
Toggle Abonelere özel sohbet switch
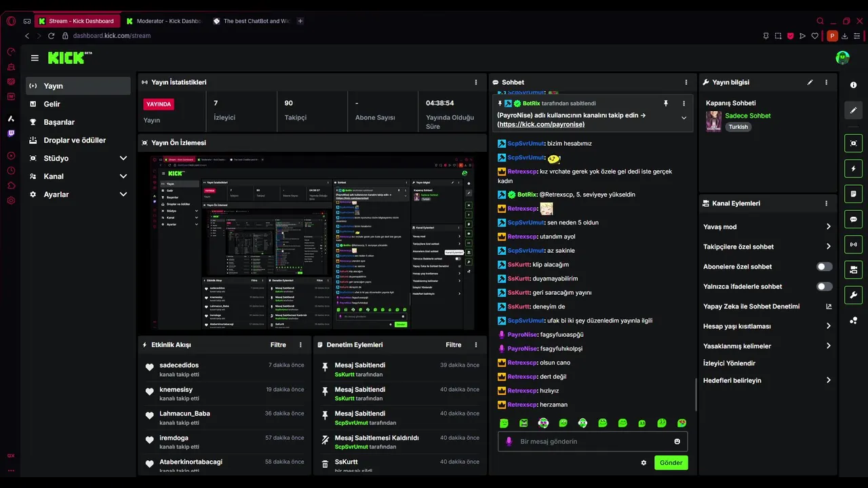824,266
